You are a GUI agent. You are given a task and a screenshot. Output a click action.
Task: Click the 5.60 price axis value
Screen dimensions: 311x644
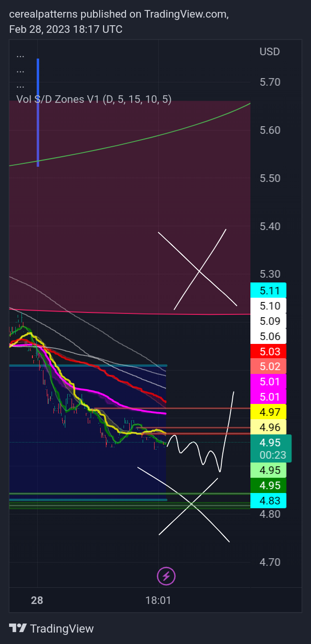270,130
